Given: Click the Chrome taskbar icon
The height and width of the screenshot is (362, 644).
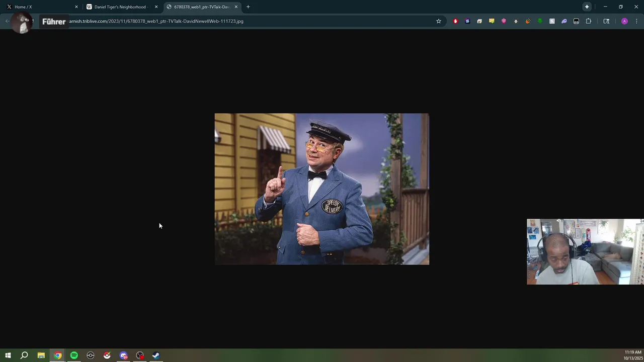Looking at the screenshot, I should tap(58, 355).
